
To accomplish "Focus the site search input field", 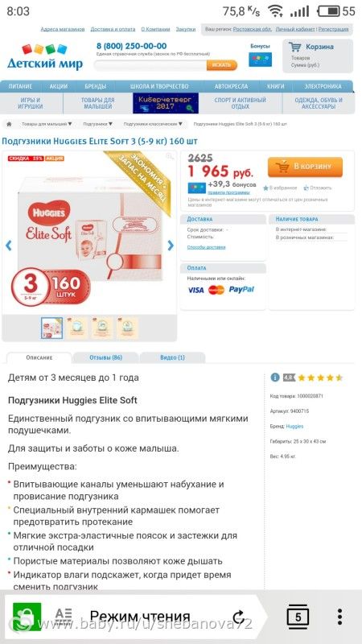I will point(150,65).
